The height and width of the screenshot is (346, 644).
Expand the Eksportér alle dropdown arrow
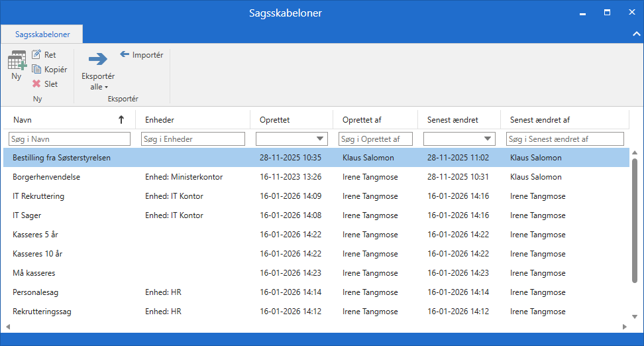coord(106,87)
